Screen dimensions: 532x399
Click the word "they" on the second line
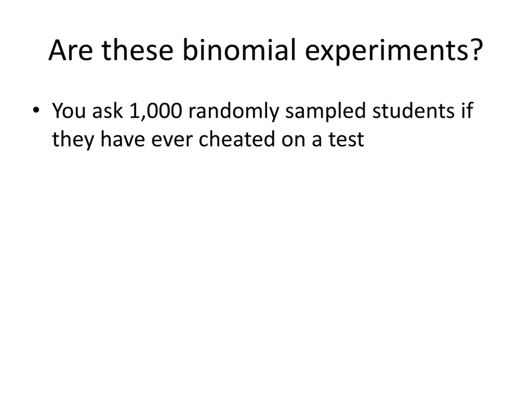pyautogui.click(x=73, y=139)
